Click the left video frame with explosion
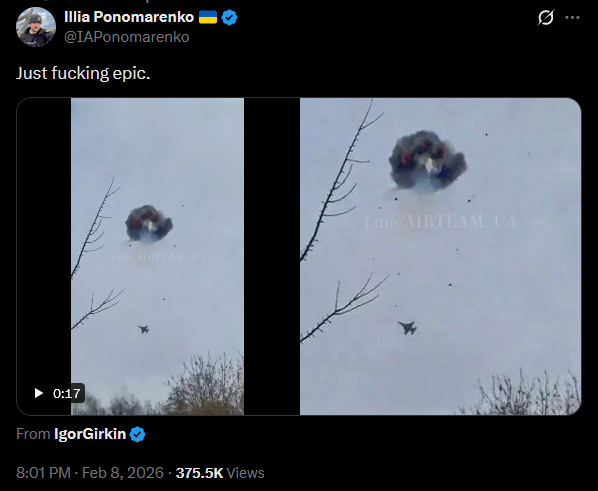Viewport: 598px width, 491px height. click(x=157, y=256)
